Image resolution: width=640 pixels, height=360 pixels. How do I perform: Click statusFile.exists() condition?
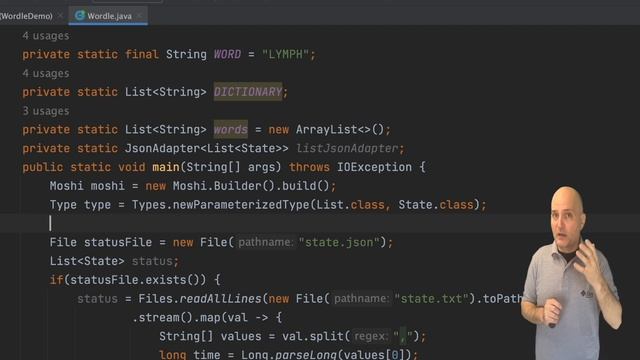click(x=134, y=280)
